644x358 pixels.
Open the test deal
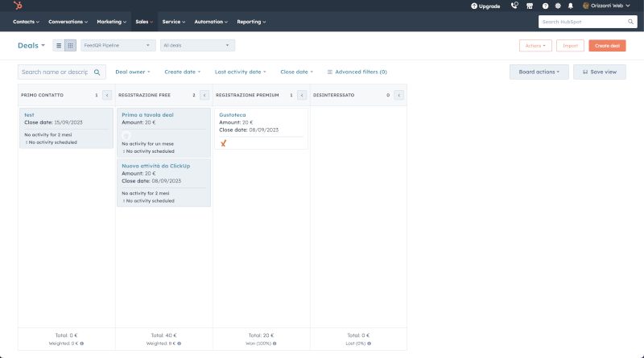29,115
